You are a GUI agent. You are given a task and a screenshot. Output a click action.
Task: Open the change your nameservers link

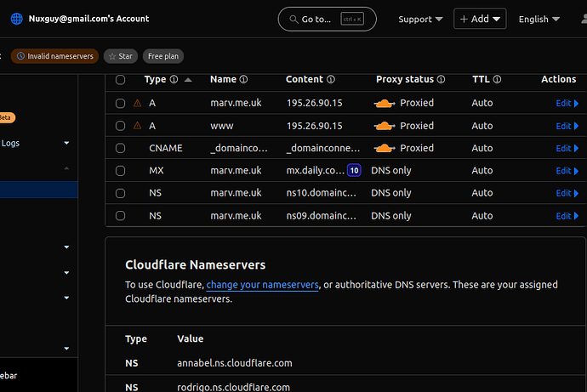pos(262,285)
